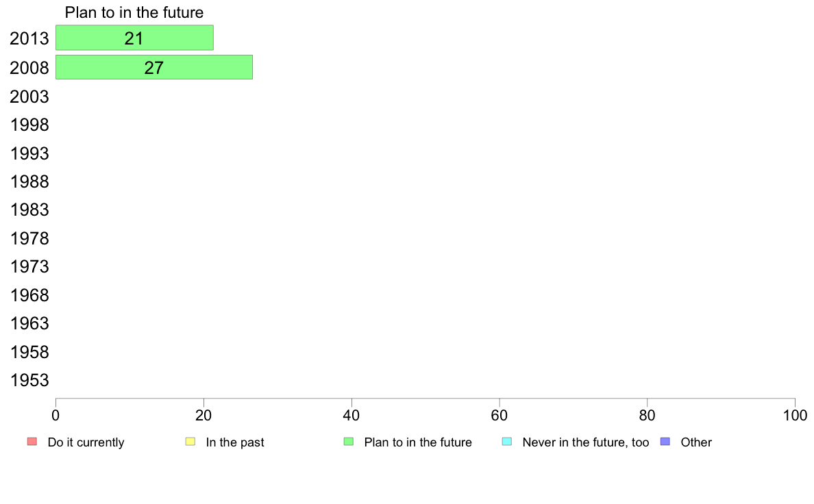Click the cyan 'Never in the future' swatch
The width and height of the screenshot is (814, 504).
[507, 442]
